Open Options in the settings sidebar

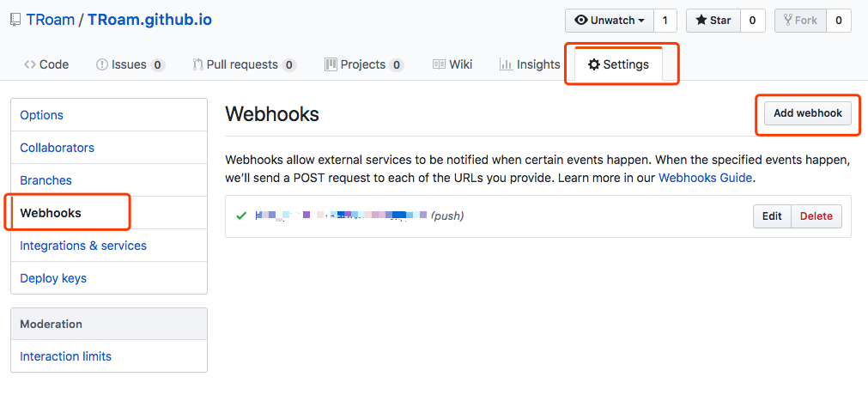109,115
